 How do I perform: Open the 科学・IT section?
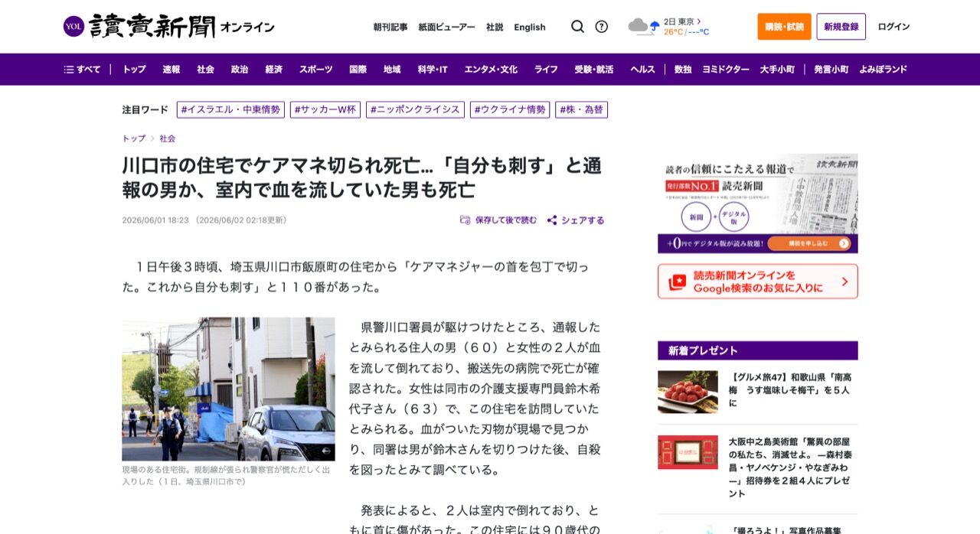(x=433, y=70)
